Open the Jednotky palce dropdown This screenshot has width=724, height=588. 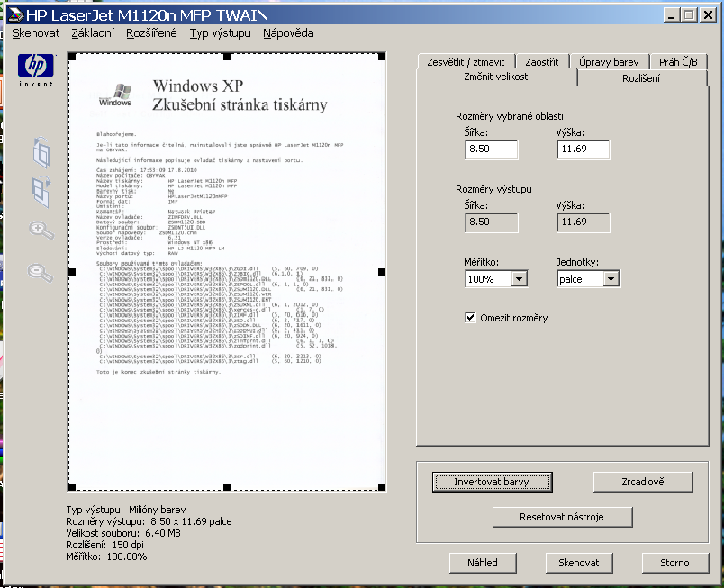pyautogui.click(x=611, y=279)
